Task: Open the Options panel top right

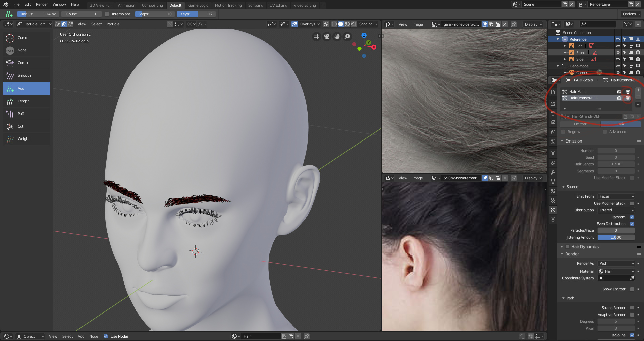Action: tap(630, 14)
